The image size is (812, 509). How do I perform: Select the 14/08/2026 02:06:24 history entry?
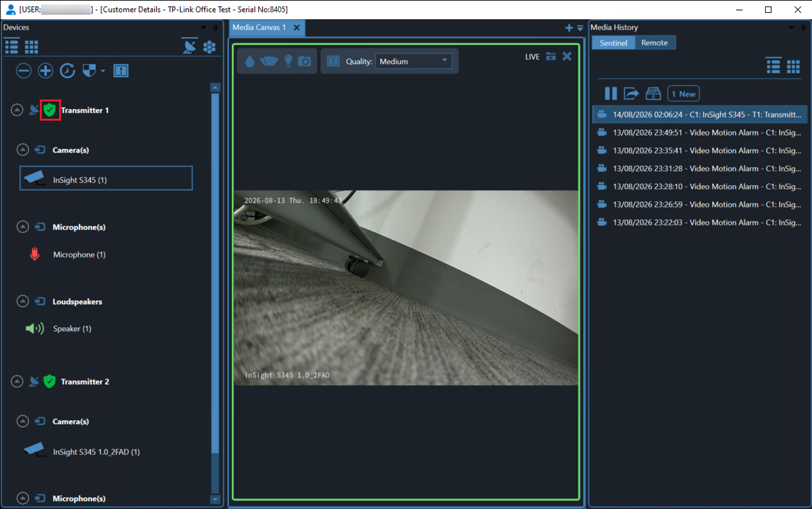click(700, 114)
